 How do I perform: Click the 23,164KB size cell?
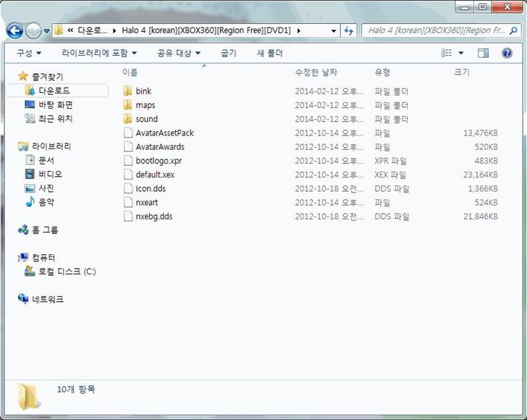[480, 175]
